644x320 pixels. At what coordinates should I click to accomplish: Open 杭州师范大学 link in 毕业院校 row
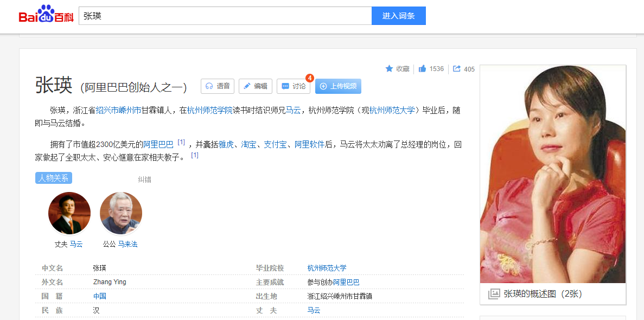pyautogui.click(x=327, y=268)
